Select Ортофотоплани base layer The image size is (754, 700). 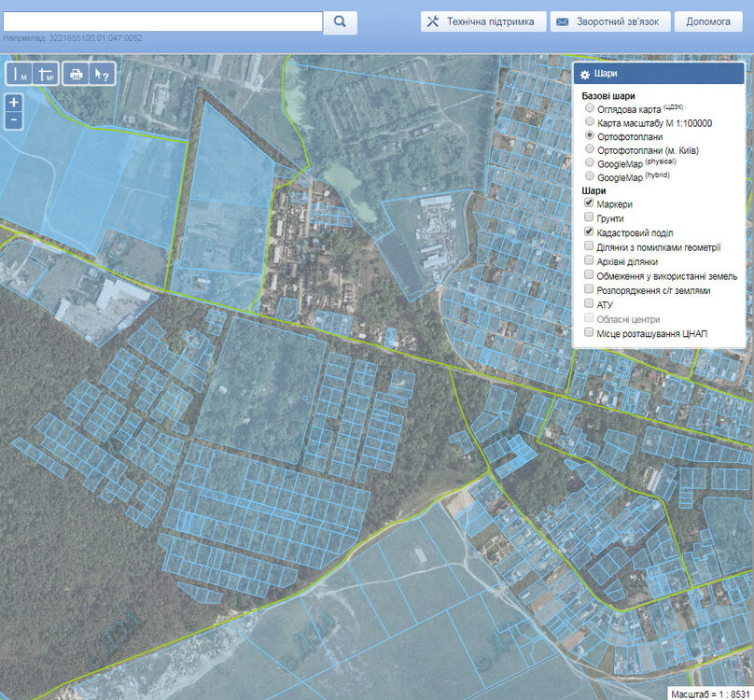[590, 135]
